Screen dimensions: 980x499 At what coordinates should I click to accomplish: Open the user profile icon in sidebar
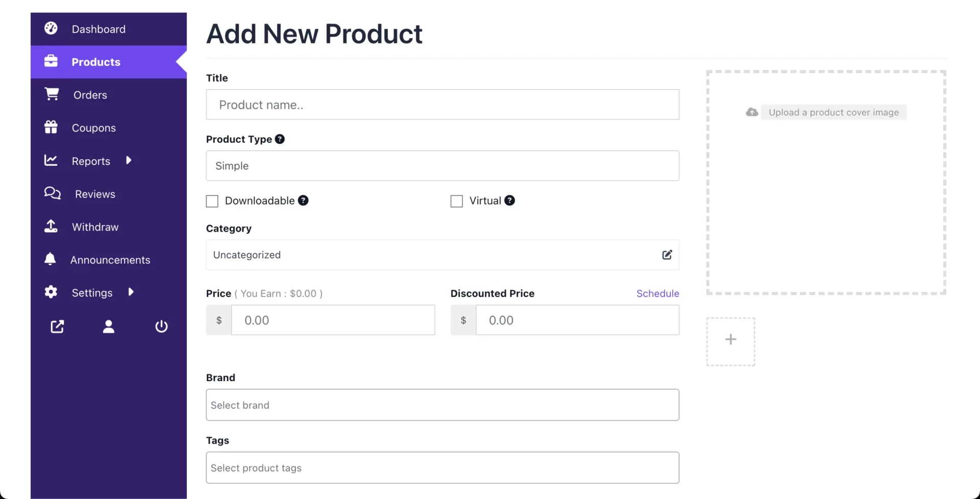click(x=108, y=327)
